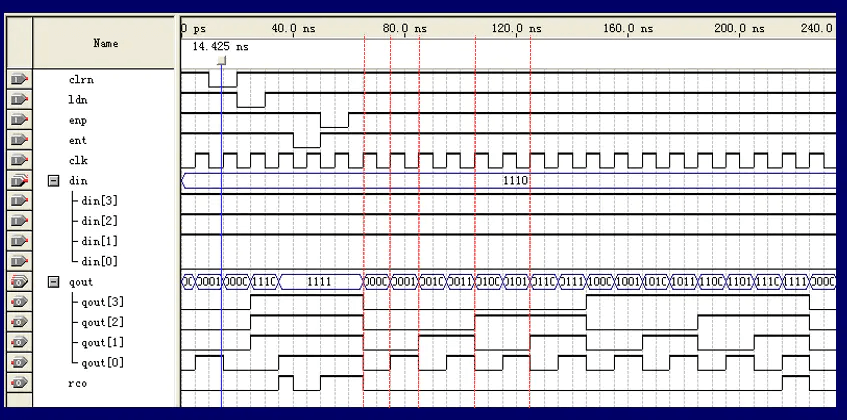Click the din bus value 1110
The width and height of the screenshot is (847, 420).
pyautogui.click(x=515, y=181)
